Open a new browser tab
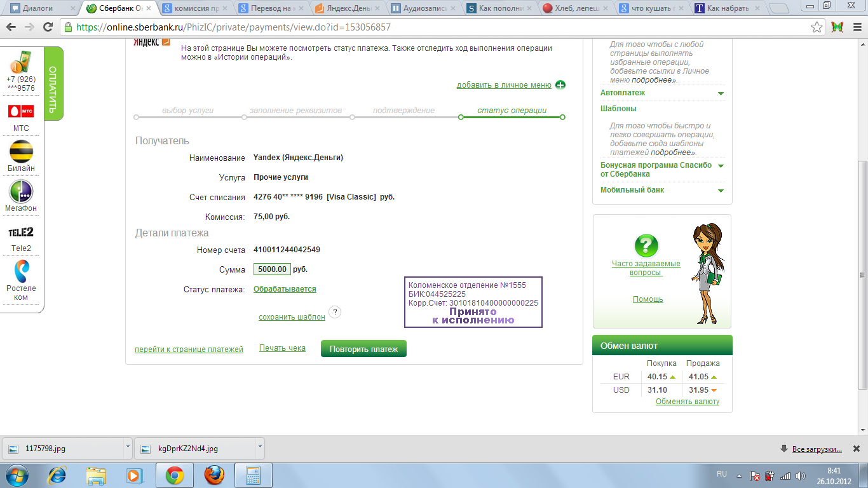Viewport: 868px width, 488px height. coord(778,9)
